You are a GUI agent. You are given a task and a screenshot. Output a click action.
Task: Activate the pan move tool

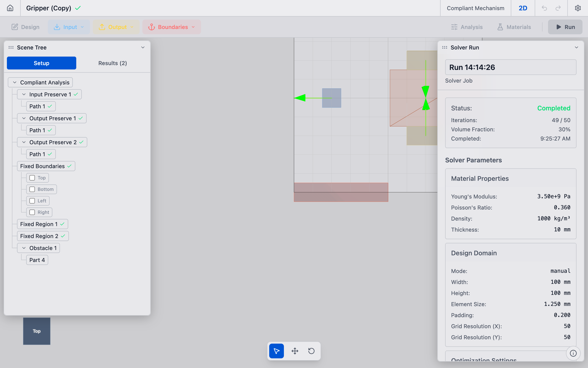pyautogui.click(x=295, y=351)
